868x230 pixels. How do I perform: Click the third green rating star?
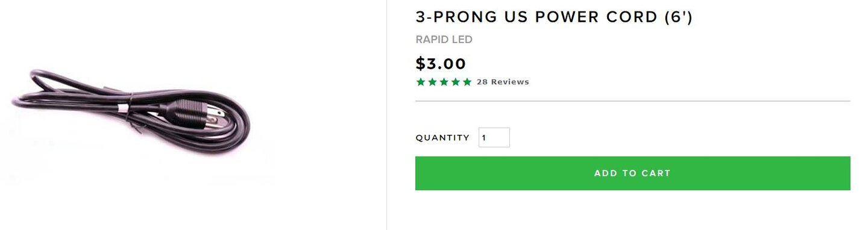444,82
